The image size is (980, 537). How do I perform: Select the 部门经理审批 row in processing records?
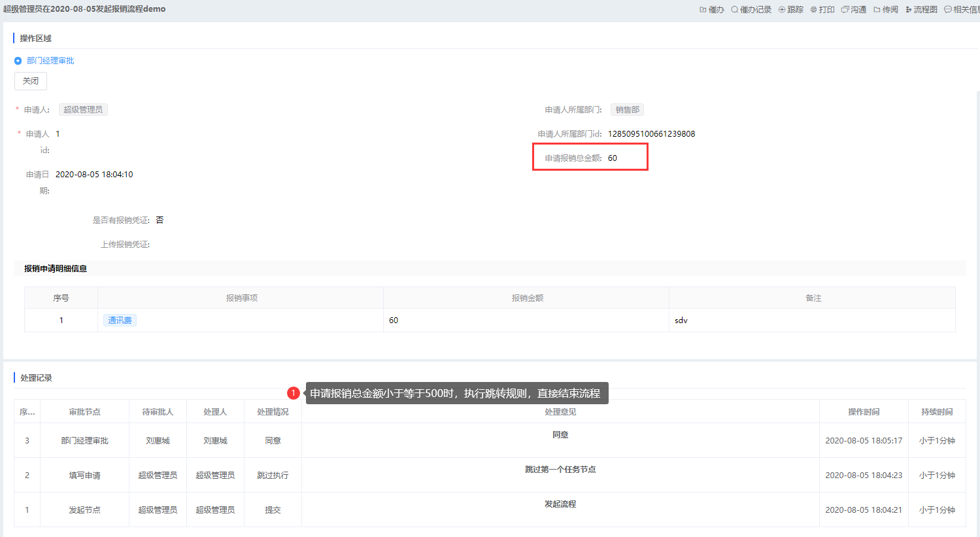pyautogui.click(x=84, y=441)
